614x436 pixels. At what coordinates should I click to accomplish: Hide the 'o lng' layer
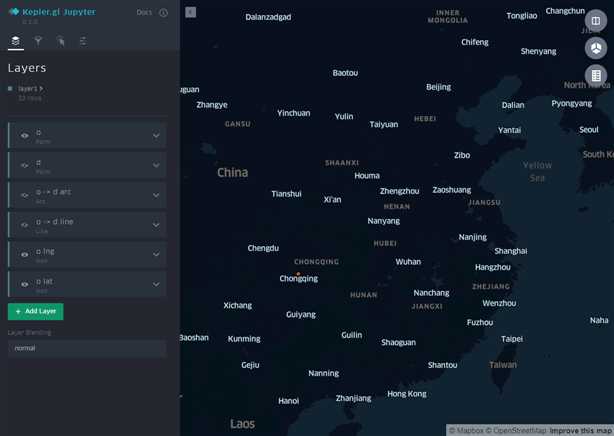coord(24,255)
